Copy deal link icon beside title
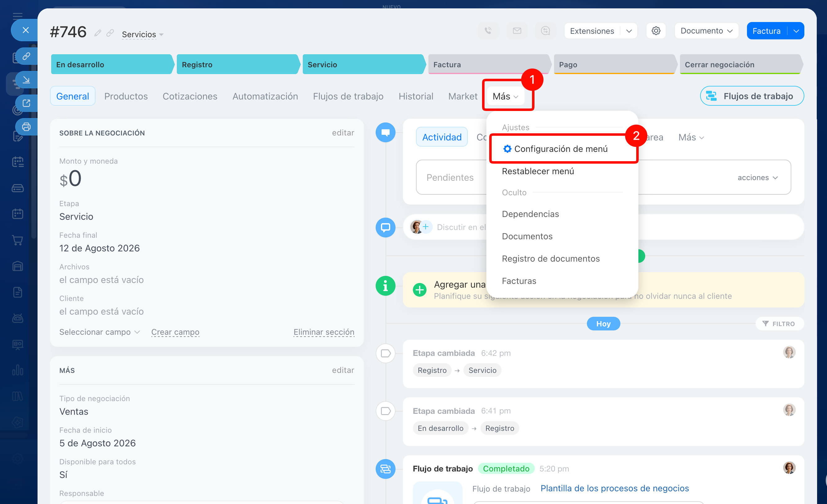This screenshot has height=504, width=827. click(x=110, y=33)
